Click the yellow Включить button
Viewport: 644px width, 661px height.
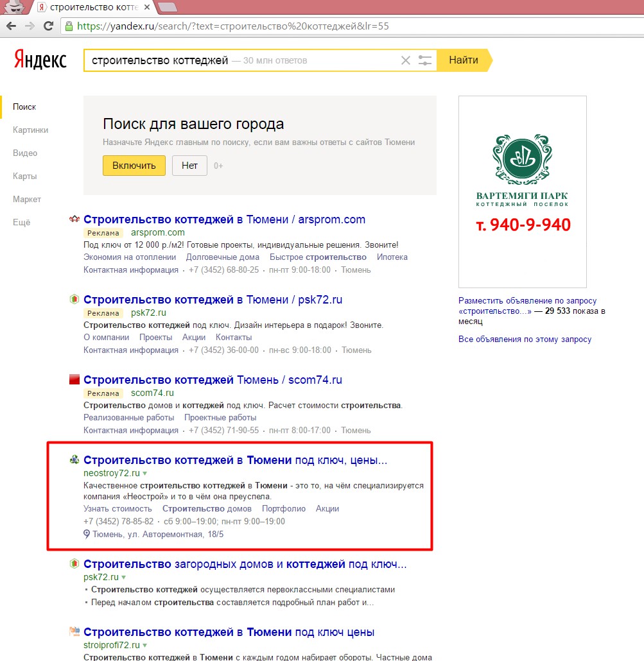point(134,166)
